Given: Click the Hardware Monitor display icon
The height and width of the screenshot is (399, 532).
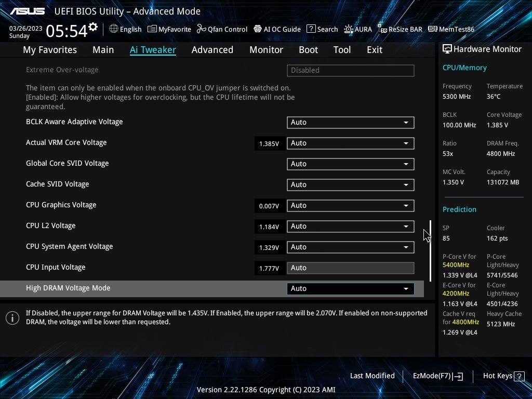Looking at the screenshot, I should [x=447, y=49].
